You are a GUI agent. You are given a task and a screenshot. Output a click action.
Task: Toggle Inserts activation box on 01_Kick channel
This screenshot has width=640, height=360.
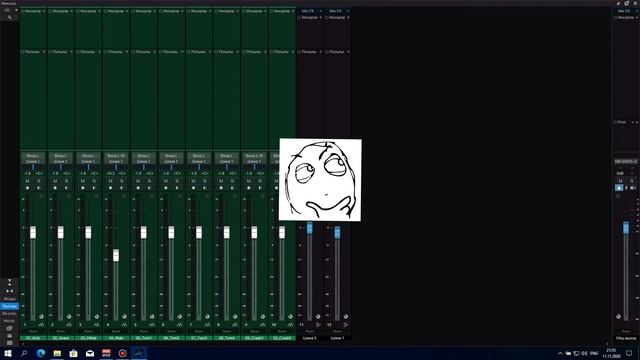pos(23,11)
